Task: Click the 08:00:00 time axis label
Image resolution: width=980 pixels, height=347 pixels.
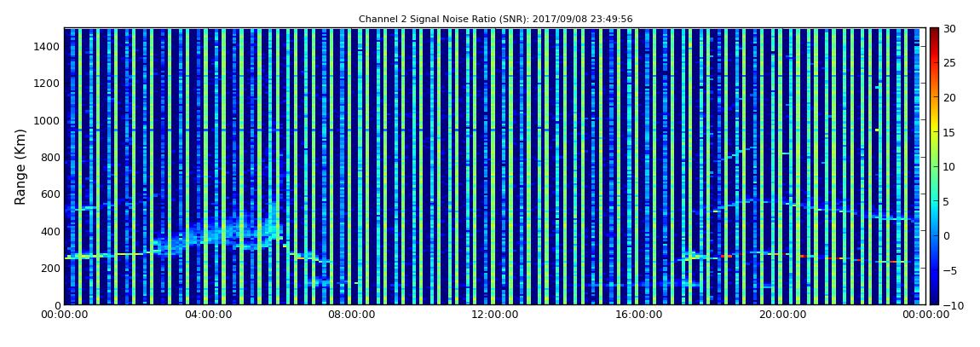Action: click(x=352, y=315)
